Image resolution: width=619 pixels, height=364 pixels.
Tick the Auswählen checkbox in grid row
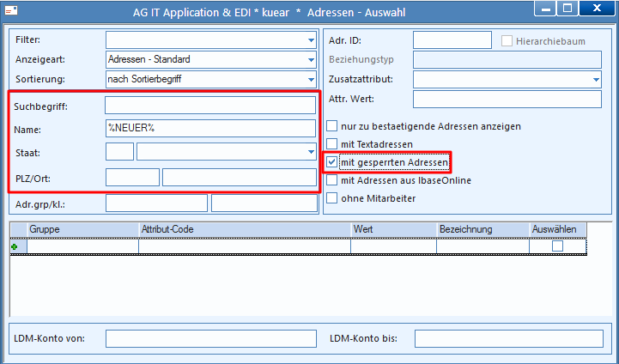click(x=557, y=246)
